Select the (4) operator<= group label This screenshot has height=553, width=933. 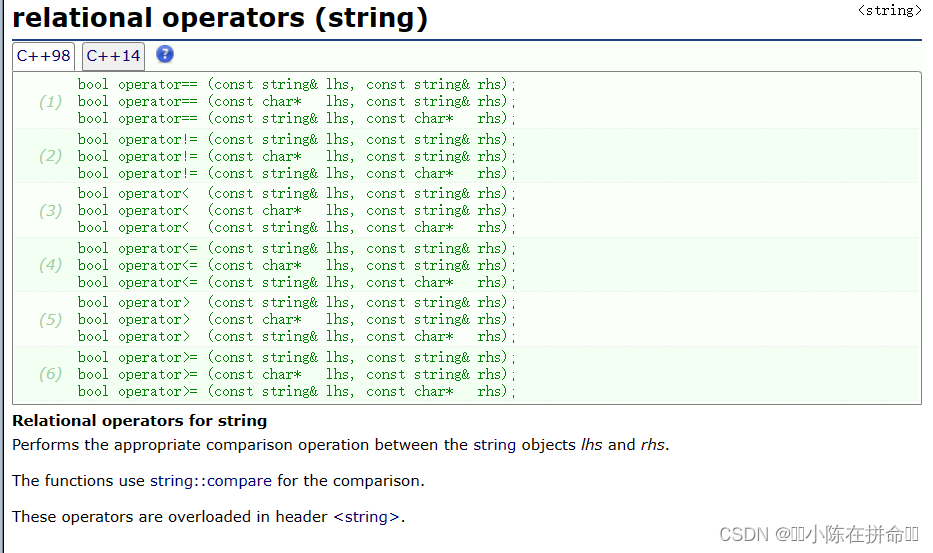click(50, 265)
